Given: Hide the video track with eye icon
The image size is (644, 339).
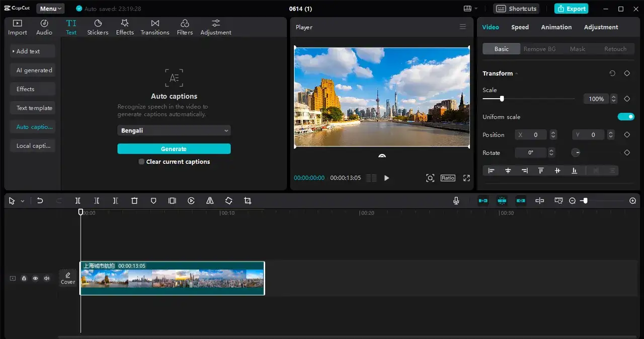Looking at the screenshot, I should 35,278.
